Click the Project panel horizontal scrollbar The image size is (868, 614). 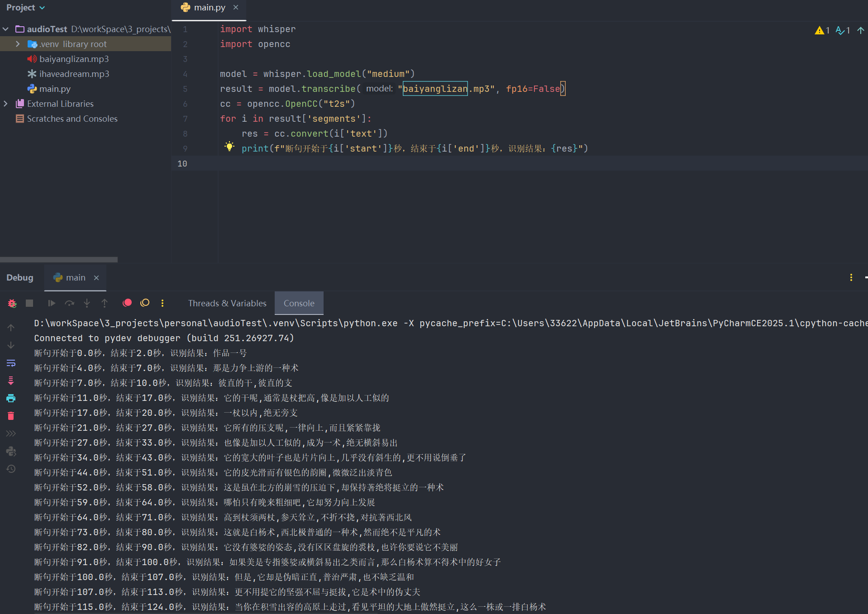point(59,260)
